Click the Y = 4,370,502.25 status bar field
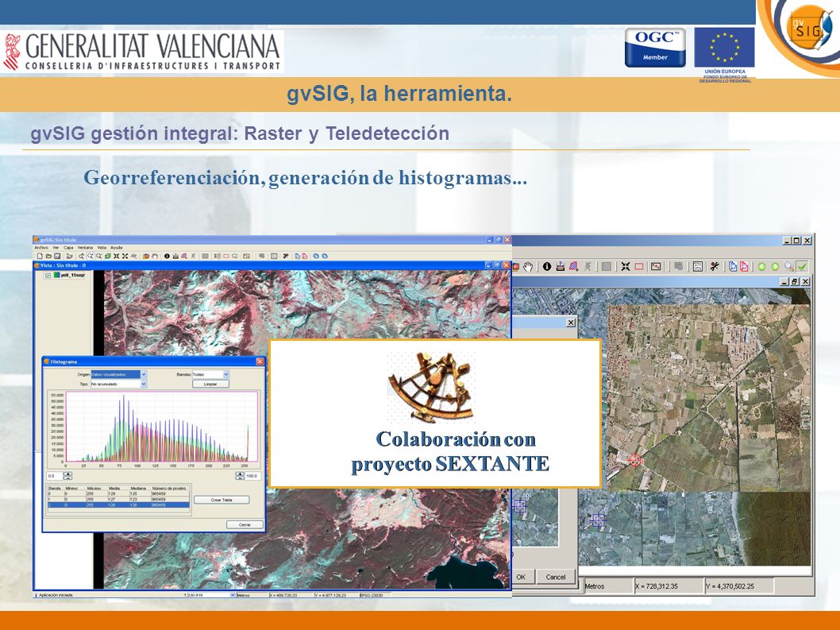 pyautogui.click(x=739, y=586)
